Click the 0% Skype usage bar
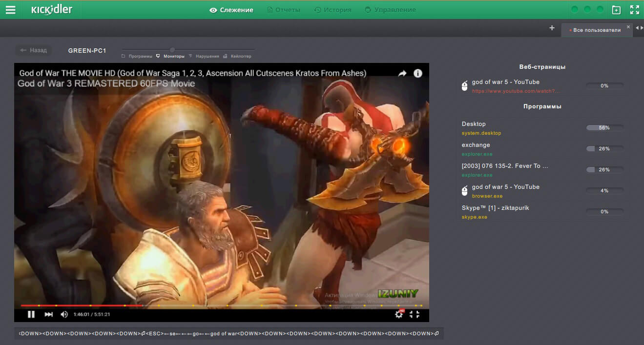This screenshot has height=345, width=644. pos(604,212)
